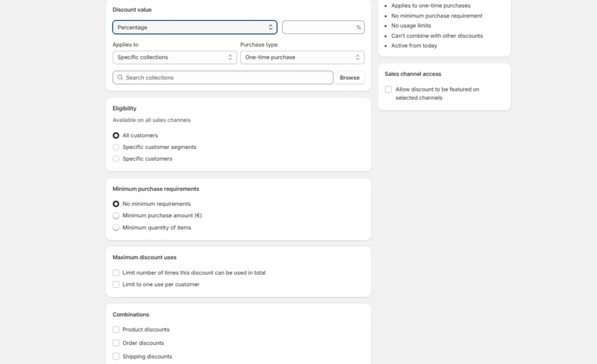Check limit total discount uses

(x=116, y=273)
